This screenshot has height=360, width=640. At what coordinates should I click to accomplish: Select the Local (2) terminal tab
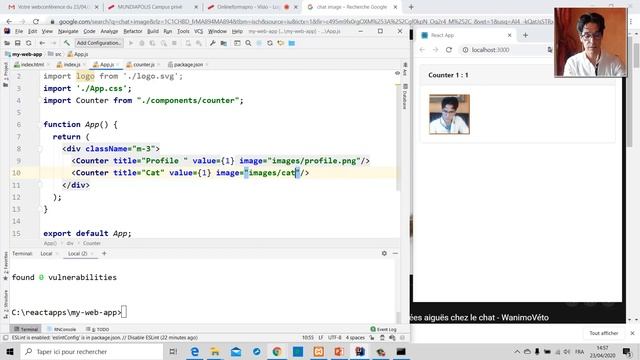click(78, 253)
